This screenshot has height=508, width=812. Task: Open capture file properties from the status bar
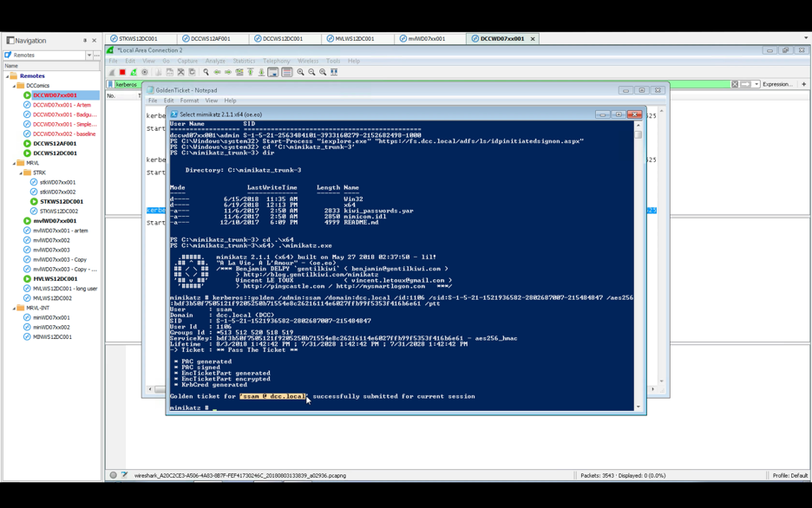[x=124, y=475]
